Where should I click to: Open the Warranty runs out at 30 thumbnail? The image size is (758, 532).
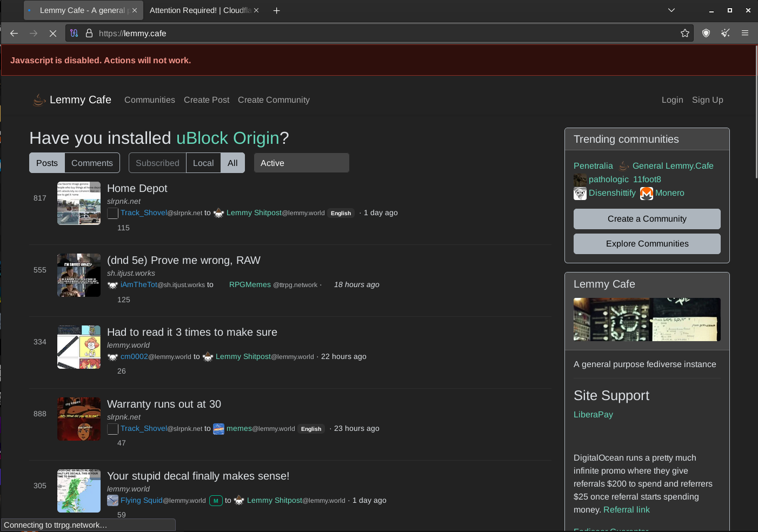79,419
